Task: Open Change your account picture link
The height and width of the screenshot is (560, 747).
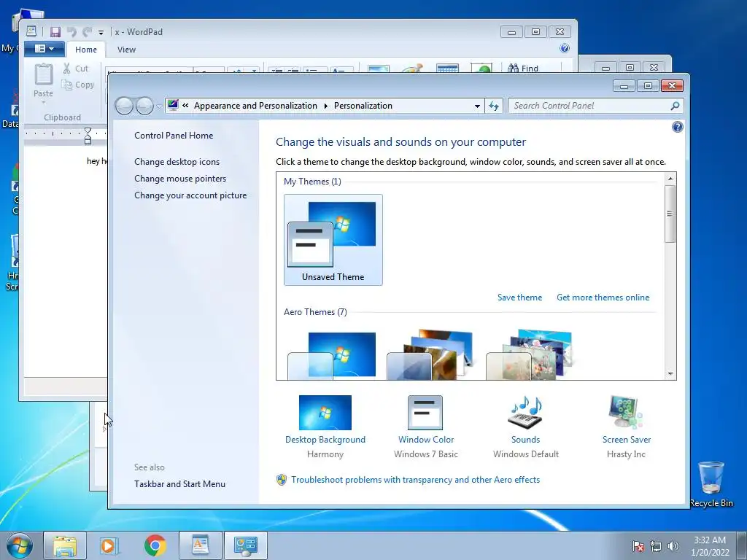Action: tap(190, 195)
